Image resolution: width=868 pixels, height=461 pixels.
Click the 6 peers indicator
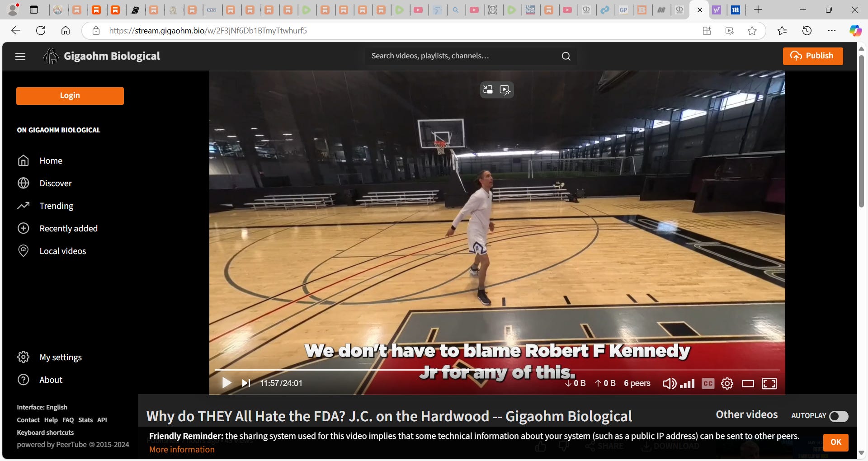point(637,383)
